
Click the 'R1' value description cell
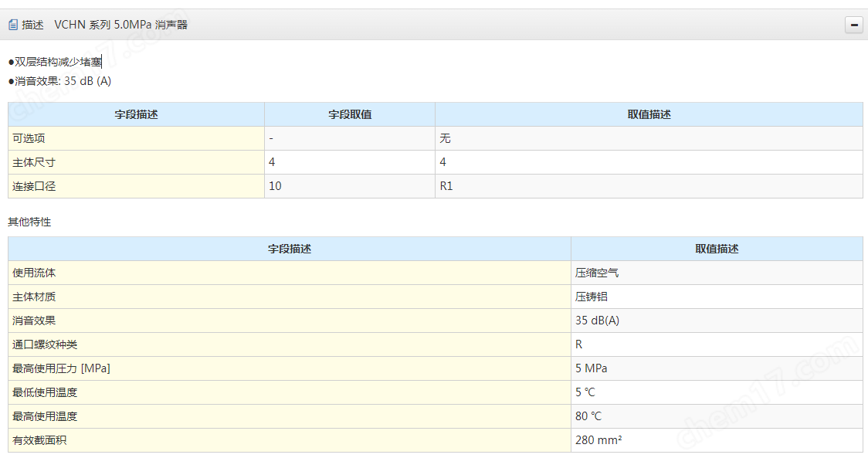point(649,186)
